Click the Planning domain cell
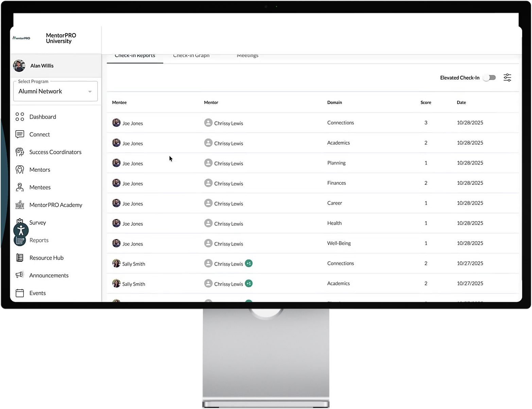 (337, 163)
